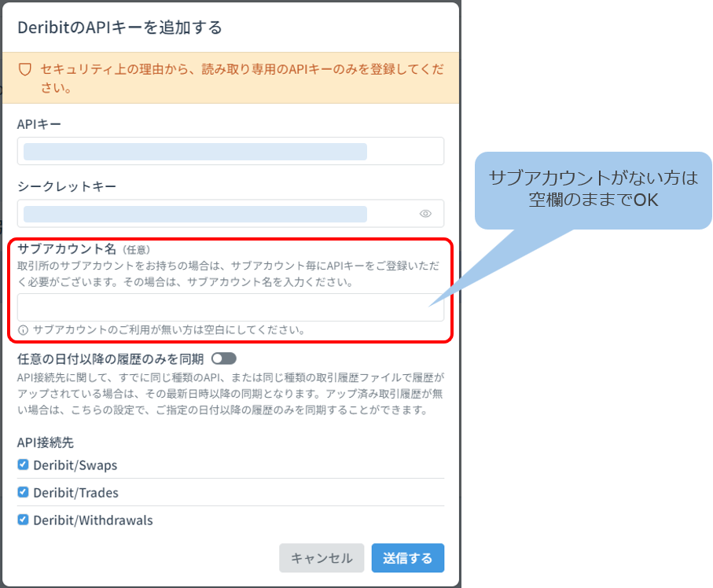Uncheck the Deribit/Withdrawals checkbox
Viewport: 713px width, 588px height.
click(x=23, y=520)
